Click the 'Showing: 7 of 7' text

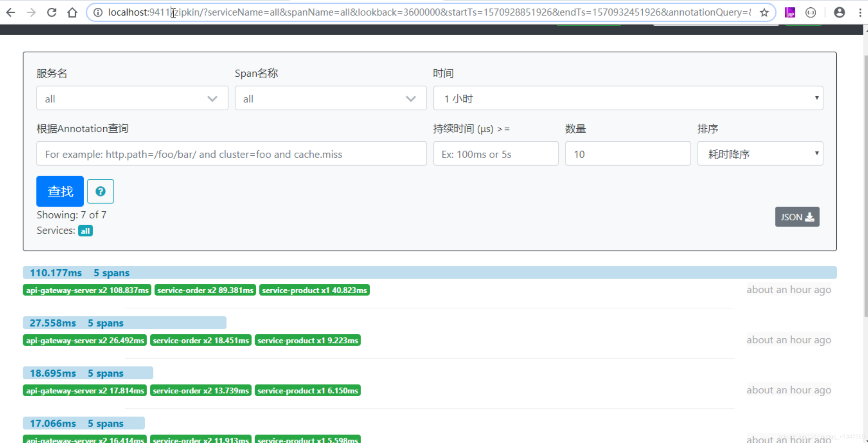coord(71,215)
